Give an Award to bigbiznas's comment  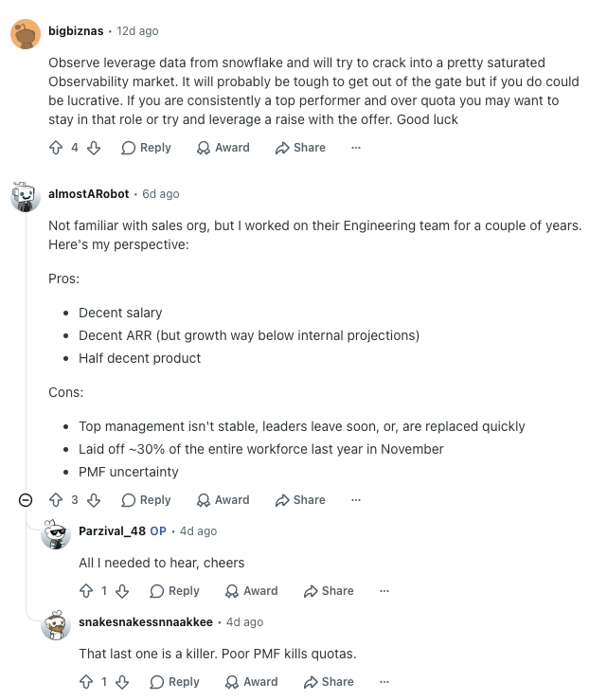click(223, 148)
